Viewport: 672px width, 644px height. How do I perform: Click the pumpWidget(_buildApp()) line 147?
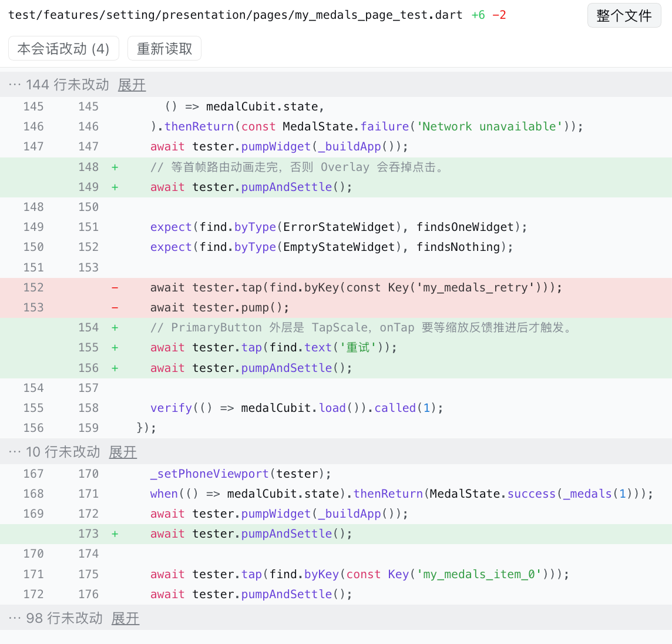pyautogui.click(x=336, y=147)
